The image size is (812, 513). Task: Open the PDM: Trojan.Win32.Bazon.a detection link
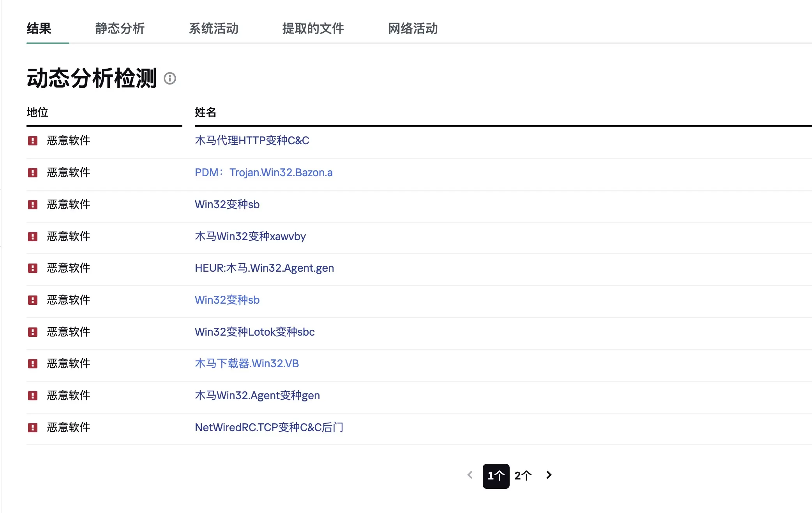pyautogui.click(x=264, y=172)
